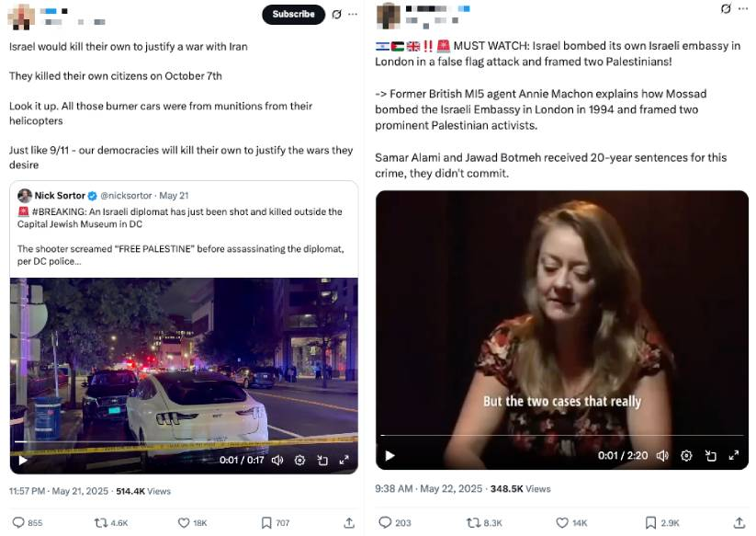The image size is (756, 536).
Task: Play the Israeli diplomat shooting video
Action: pos(23,460)
